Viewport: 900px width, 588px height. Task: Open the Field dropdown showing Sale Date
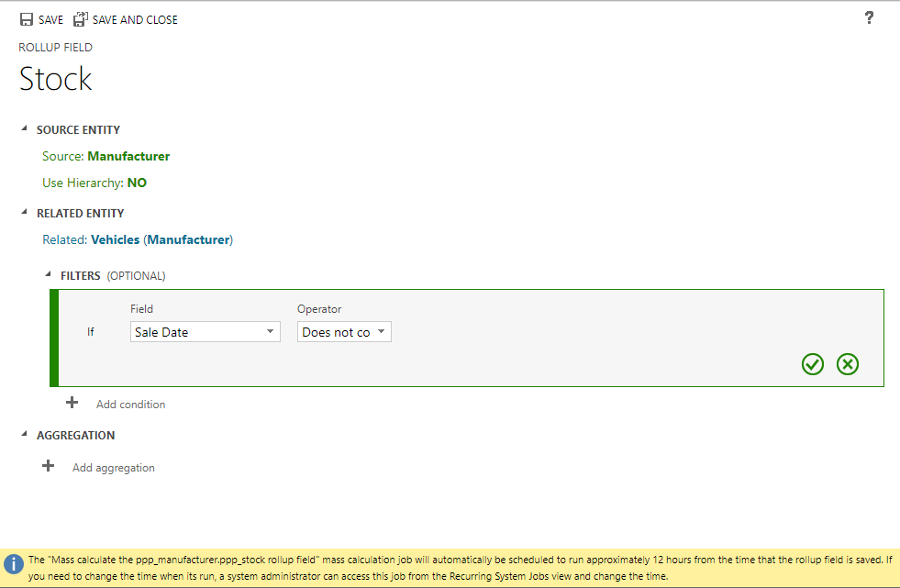205,332
